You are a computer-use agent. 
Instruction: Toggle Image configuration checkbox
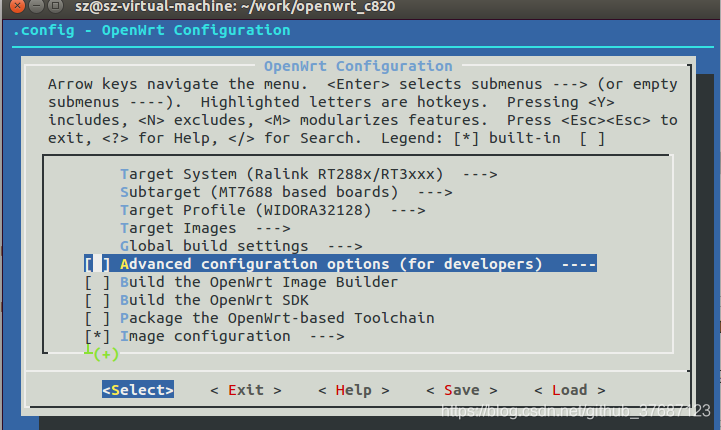pos(97,336)
